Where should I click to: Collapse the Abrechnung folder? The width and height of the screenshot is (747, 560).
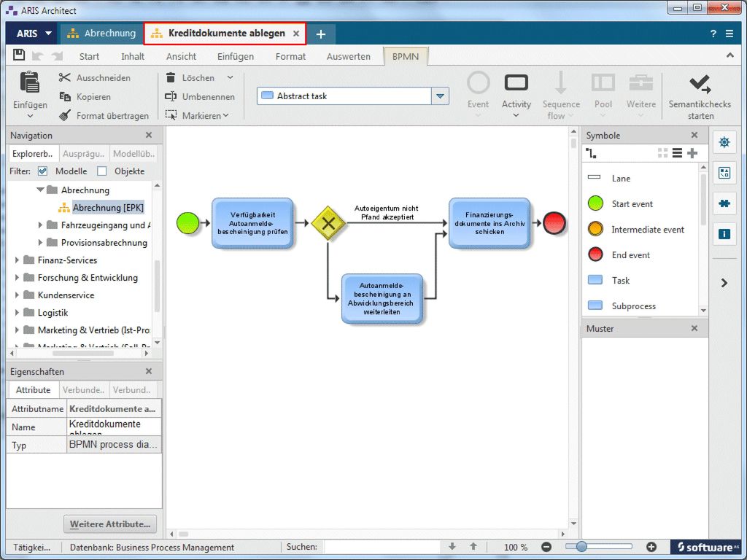pyautogui.click(x=41, y=190)
